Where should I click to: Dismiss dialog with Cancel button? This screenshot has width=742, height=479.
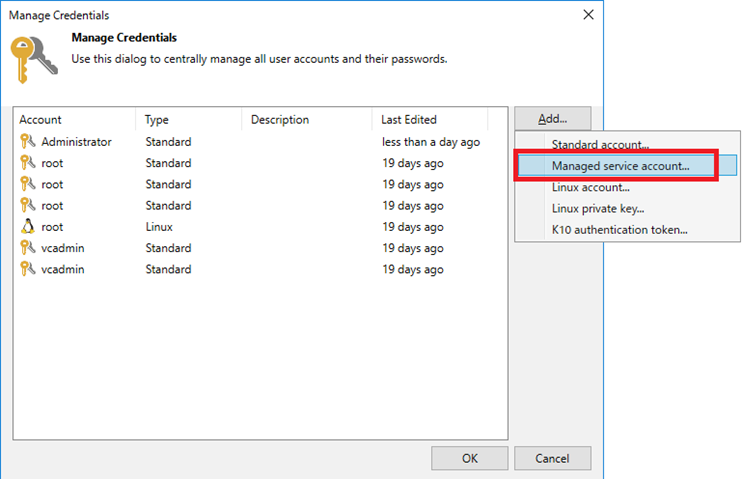click(x=552, y=458)
